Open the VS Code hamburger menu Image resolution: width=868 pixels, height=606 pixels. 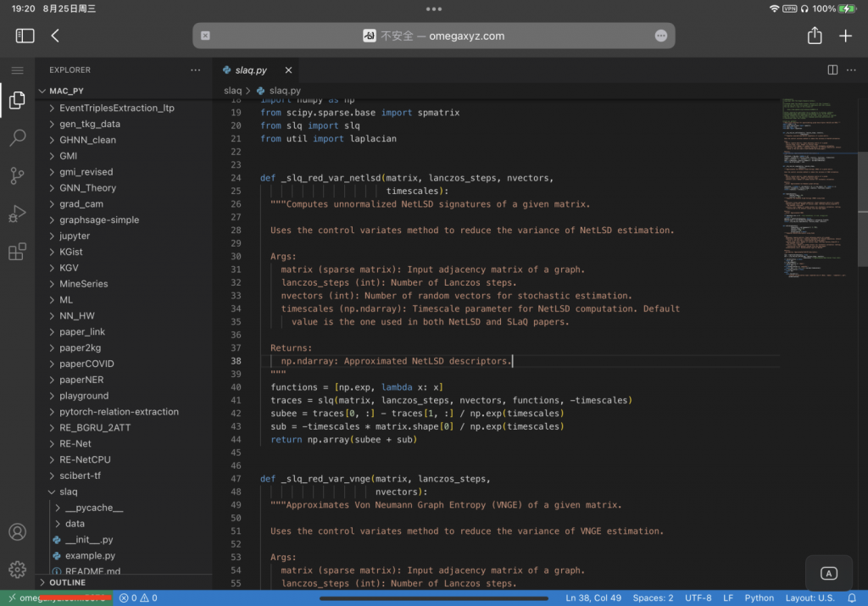pyautogui.click(x=17, y=70)
